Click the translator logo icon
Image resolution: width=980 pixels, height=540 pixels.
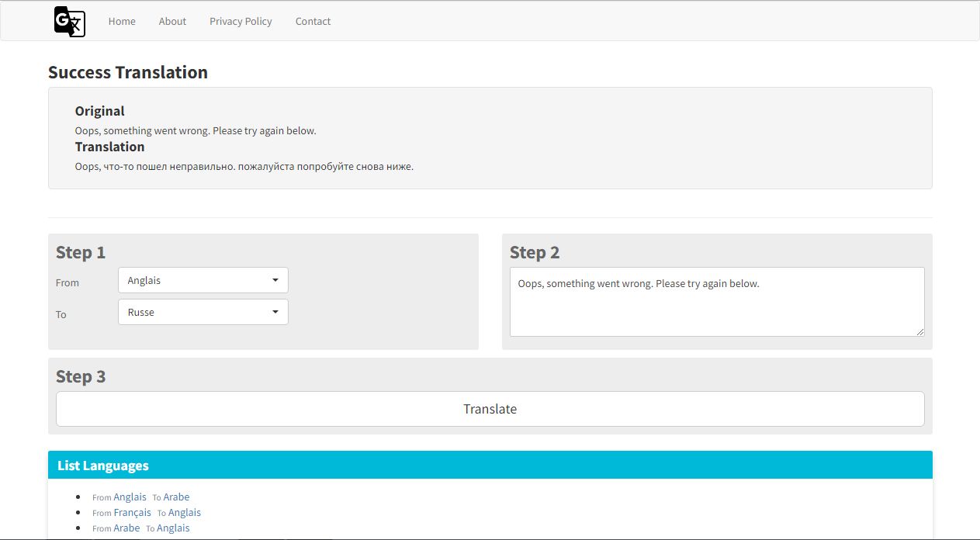tap(70, 21)
